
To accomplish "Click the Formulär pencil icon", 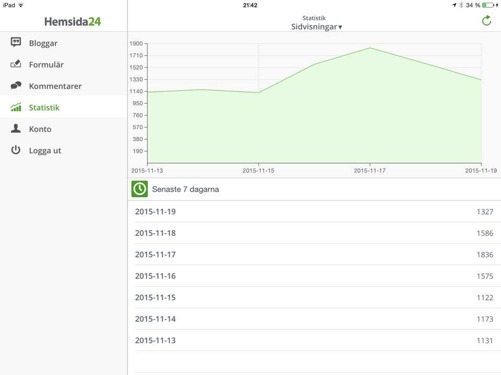I will 16,64.
